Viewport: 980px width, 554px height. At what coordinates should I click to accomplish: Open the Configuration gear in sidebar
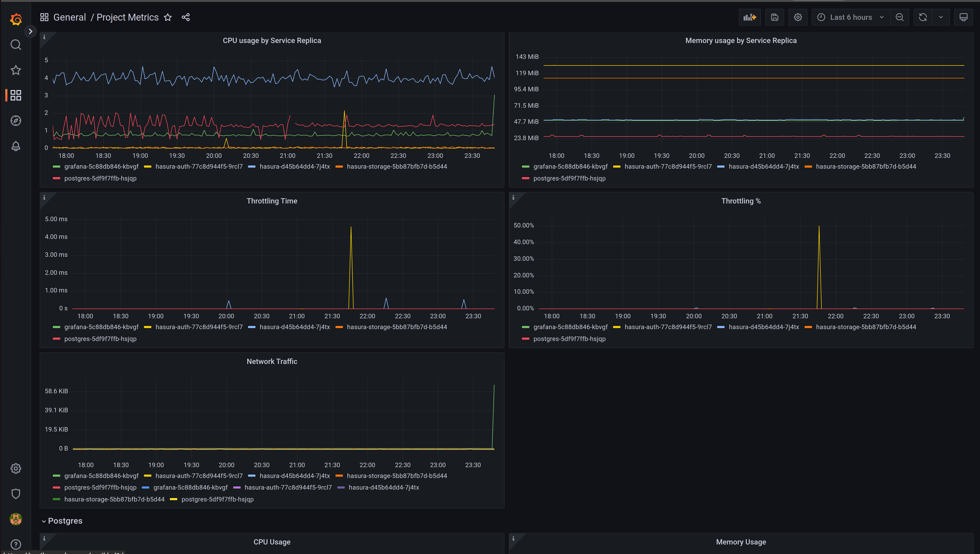16,468
